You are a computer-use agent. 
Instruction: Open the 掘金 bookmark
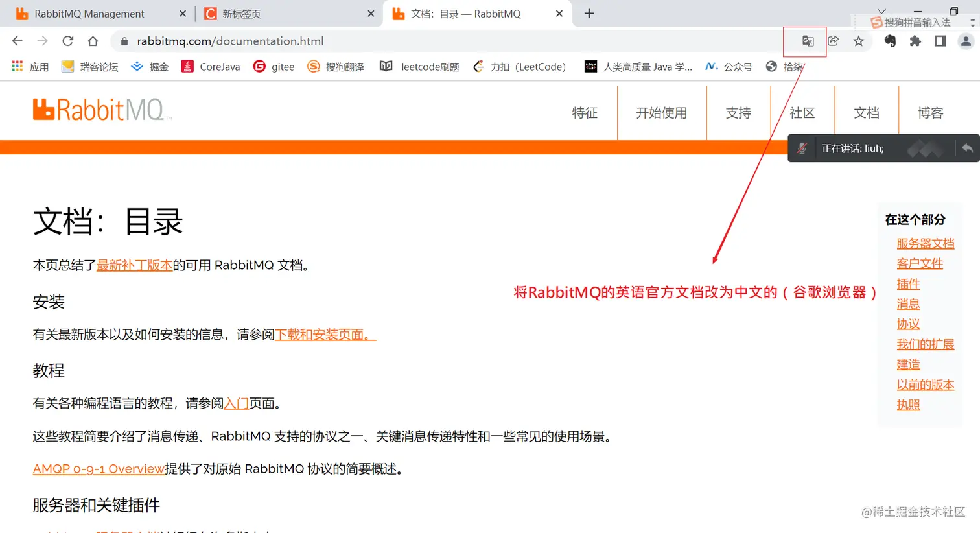pyautogui.click(x=150, y=66)
